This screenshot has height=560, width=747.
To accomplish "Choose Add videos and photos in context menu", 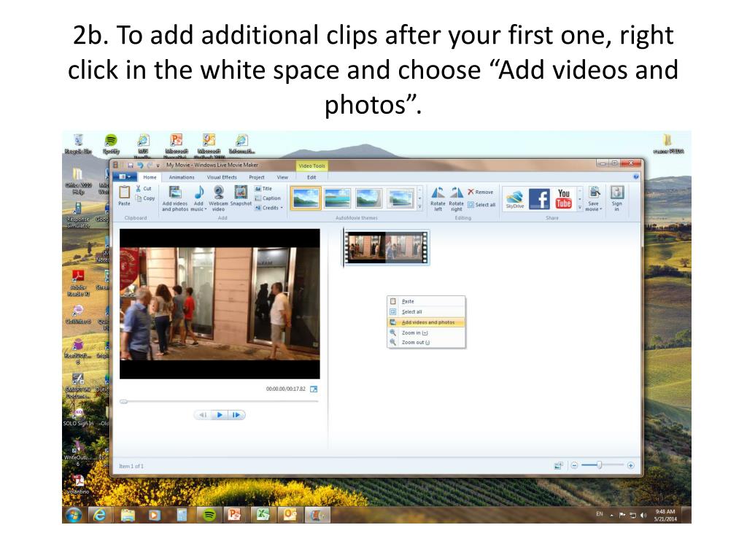I will 426,322.
